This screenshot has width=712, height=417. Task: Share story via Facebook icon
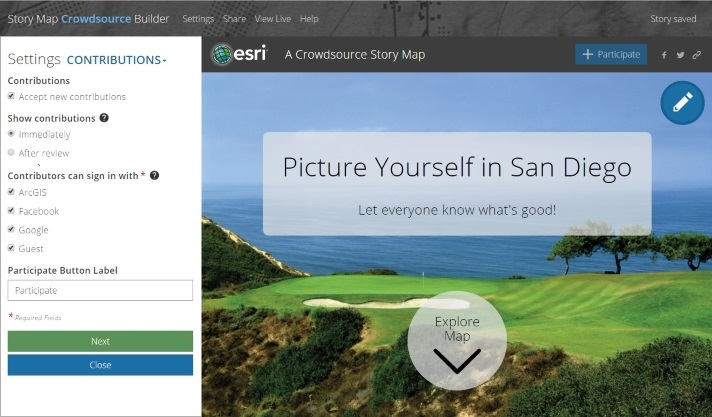(x=664, y=55)
